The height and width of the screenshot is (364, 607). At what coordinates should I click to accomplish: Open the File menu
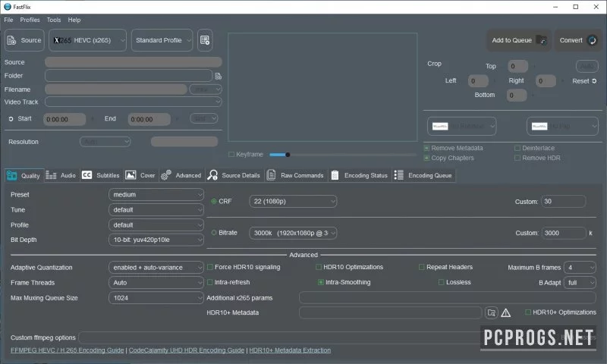point(8,20)
